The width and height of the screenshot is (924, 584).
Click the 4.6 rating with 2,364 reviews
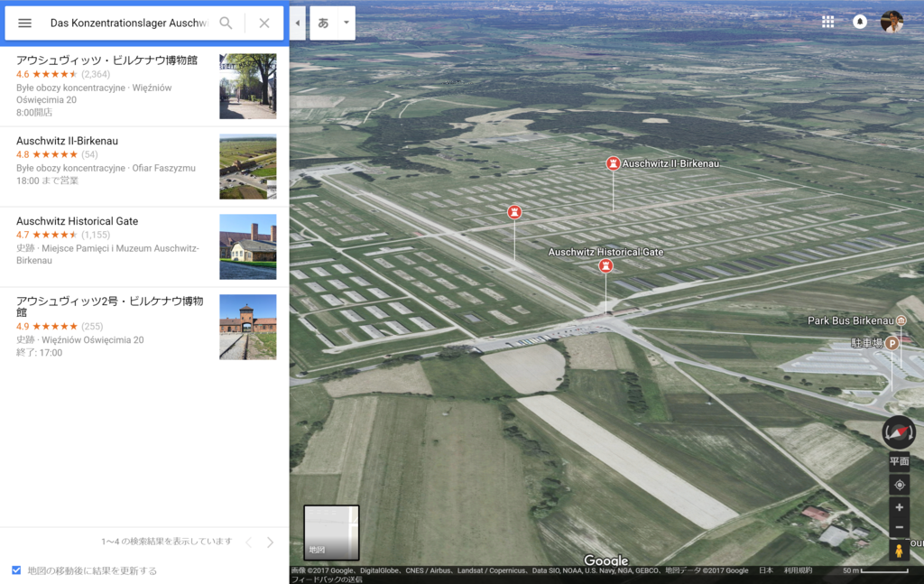pyautogui.click(x=63, y=74)
